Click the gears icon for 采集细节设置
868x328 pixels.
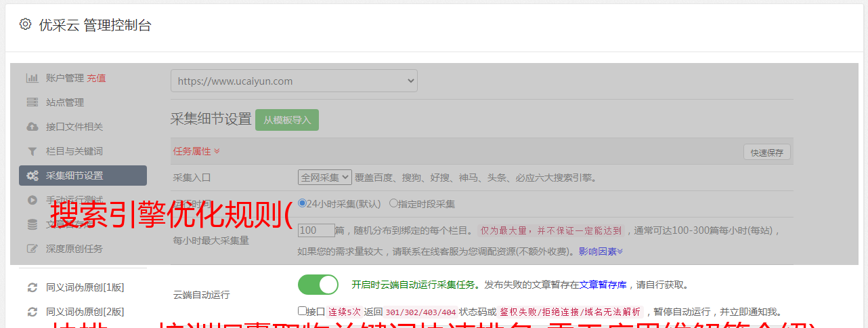(x=32, y=176)
